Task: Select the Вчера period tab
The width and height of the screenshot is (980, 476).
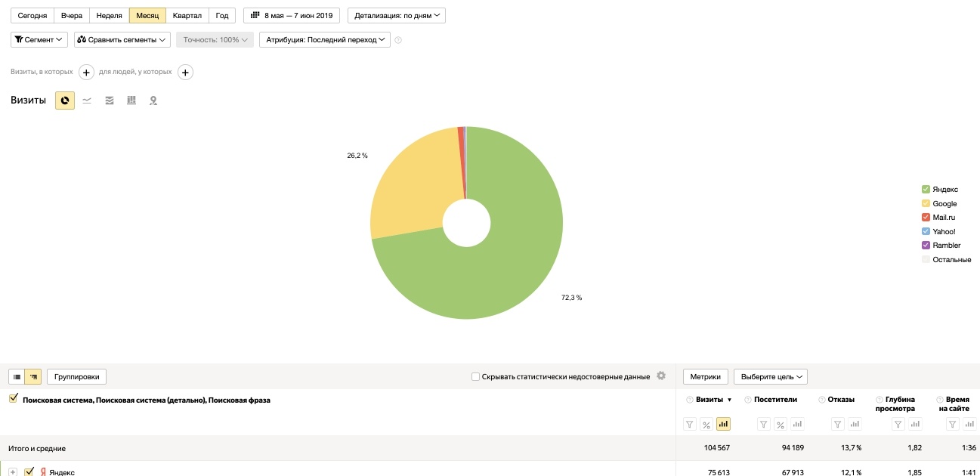Action: tap(72, 15)
